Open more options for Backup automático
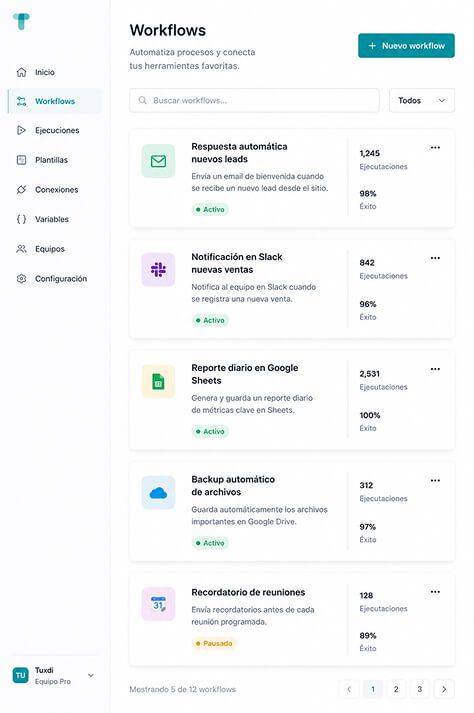 click(x=435, y=480)
